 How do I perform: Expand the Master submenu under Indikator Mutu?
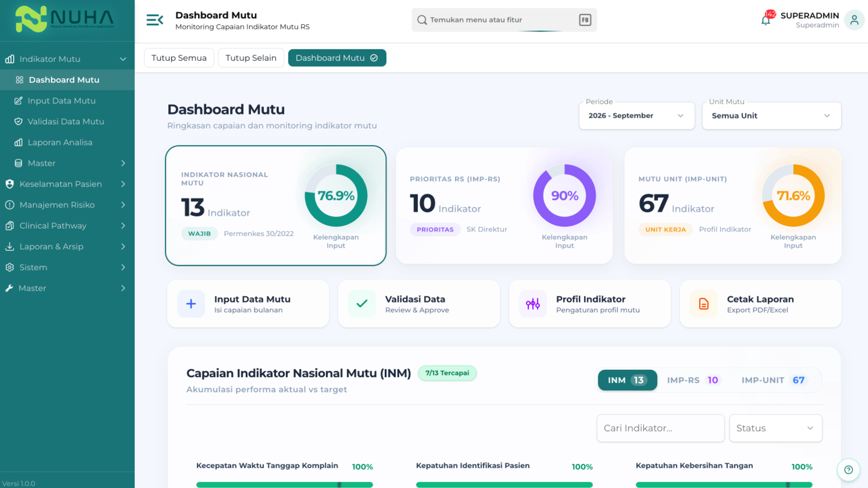(123, 163)
